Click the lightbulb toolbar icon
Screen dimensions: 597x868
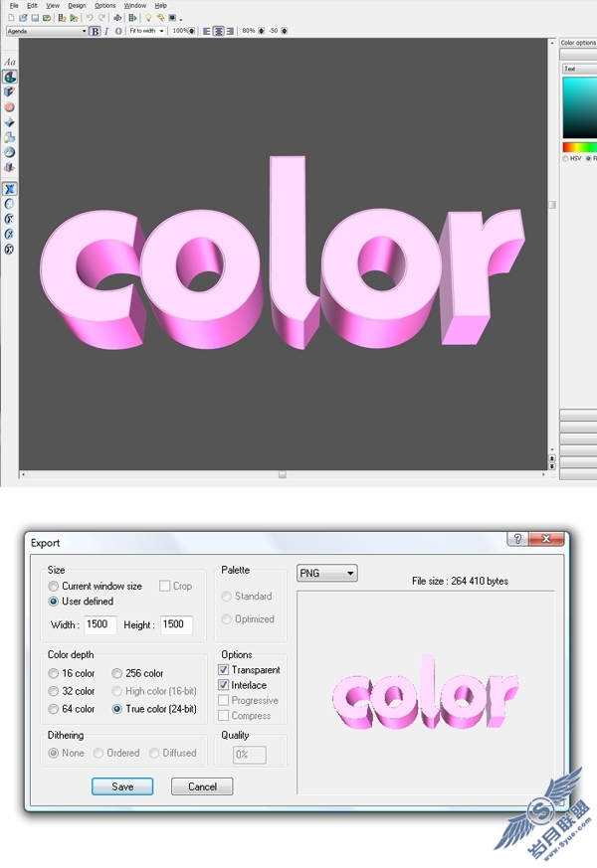point(148,18)
